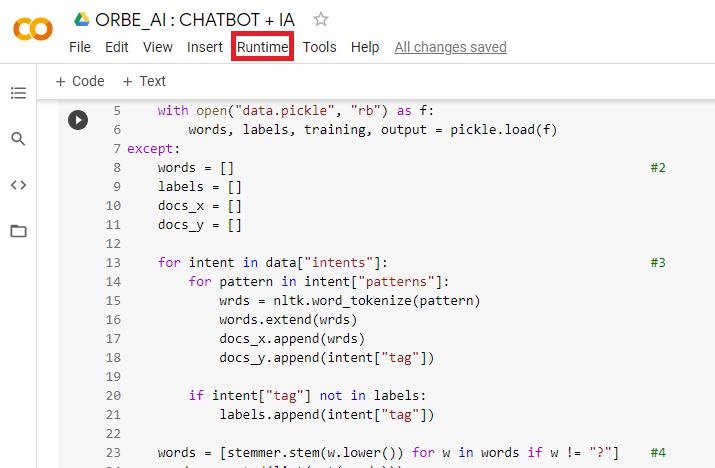Click the 'with open("data.pickle"' line
The height and width of the screenshot is (468, 715).
(296, 111)
